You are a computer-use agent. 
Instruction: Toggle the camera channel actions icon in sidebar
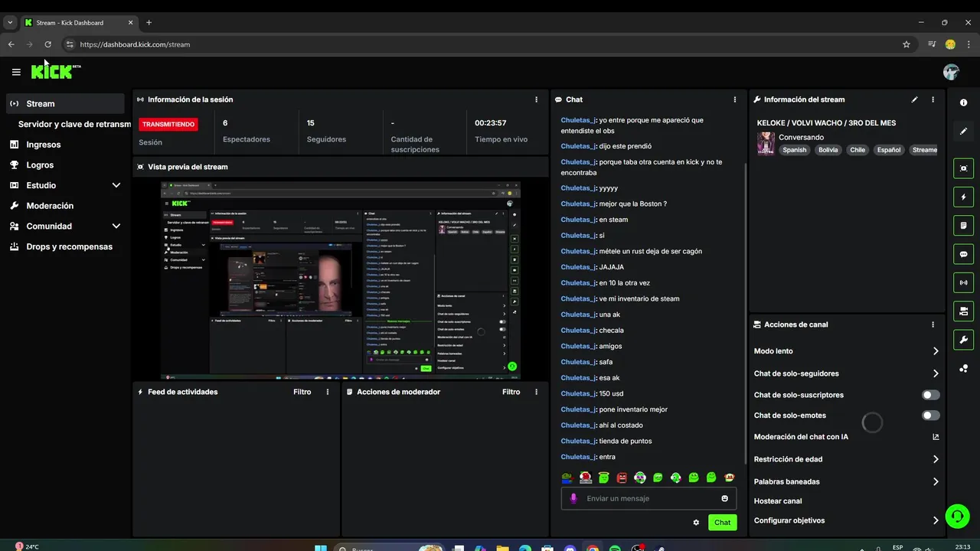coord(963,311)
